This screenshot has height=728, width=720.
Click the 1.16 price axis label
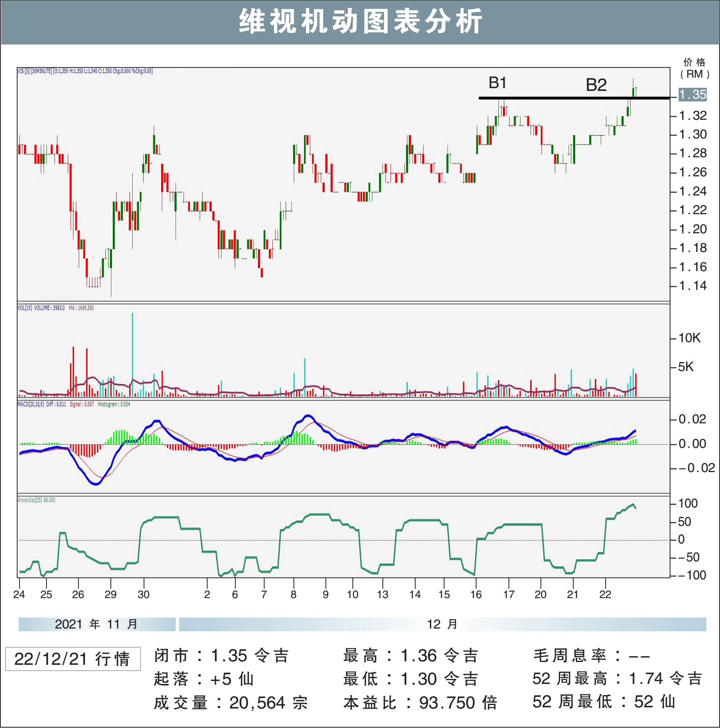pos(693,267)
